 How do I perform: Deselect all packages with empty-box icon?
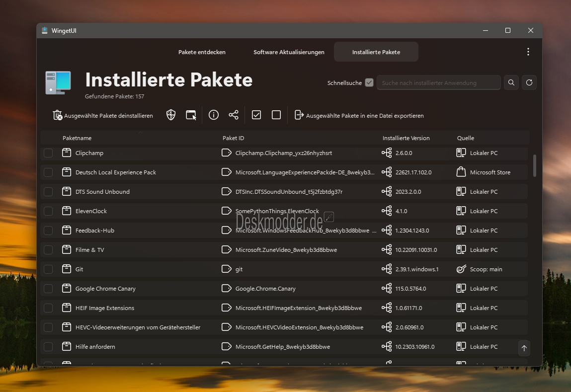276,115
